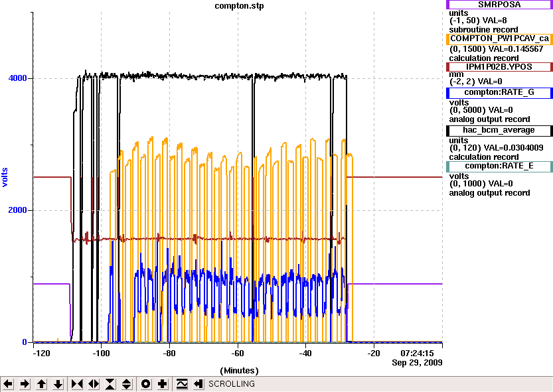Zoom out on the time axis (outward arrows)
The width and height of the screenshot is (553, 392).
[x=94, y=384]
